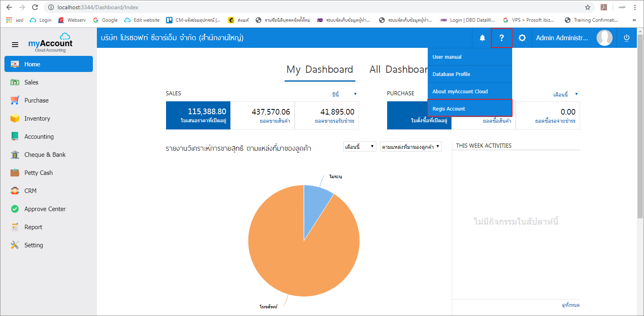The width and height of the screenshot is (644, 316).
Task: Click the notification bell icon
Action: tap(482, 38)
